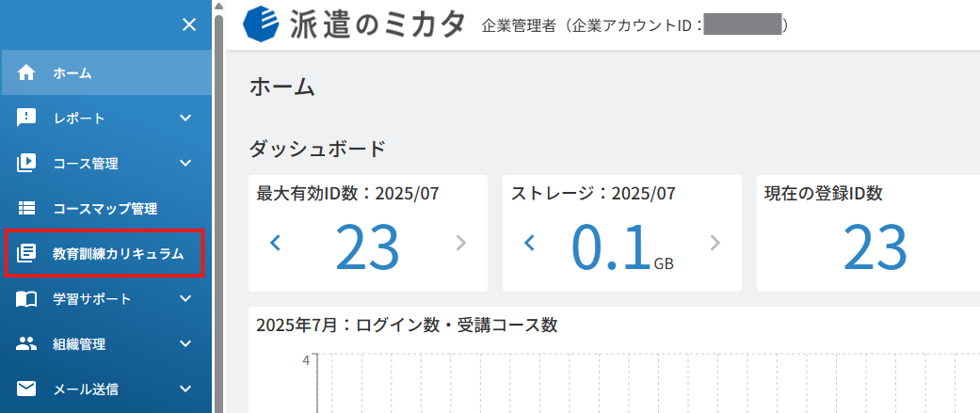
Task: Click the 派遣のミカタ title text
Action: [x=378, y=25]
